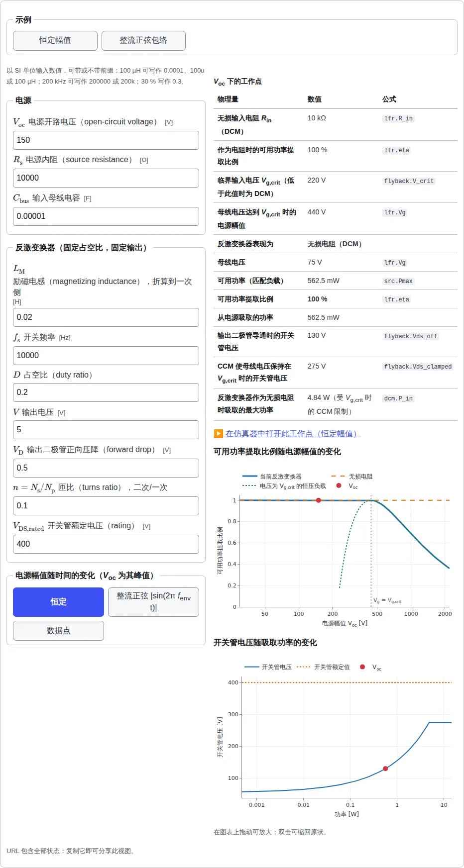Toggle 无损电阻 legend entry in first chart
Screen dimensions: 464x868
point(352,477)
